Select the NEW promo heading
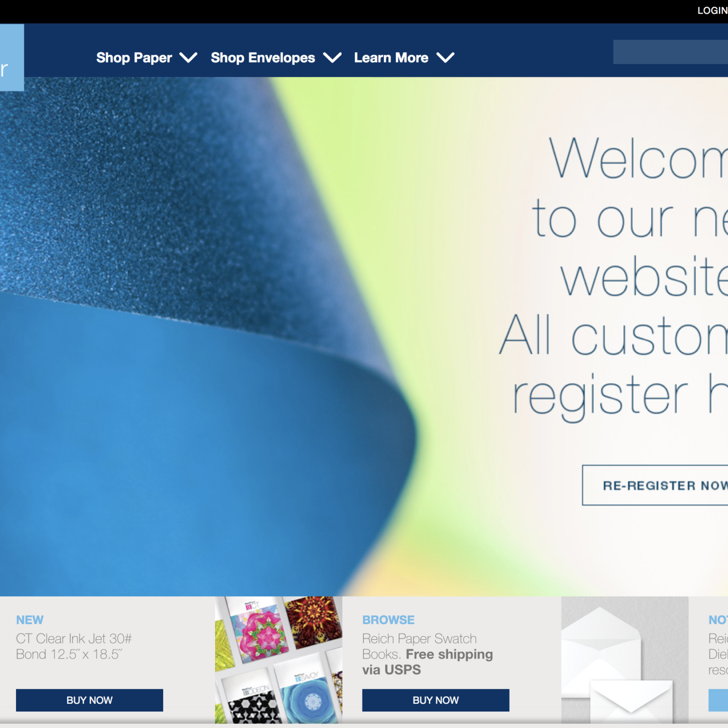This screenshot has width=728, height=728. [x=30, y=620]
